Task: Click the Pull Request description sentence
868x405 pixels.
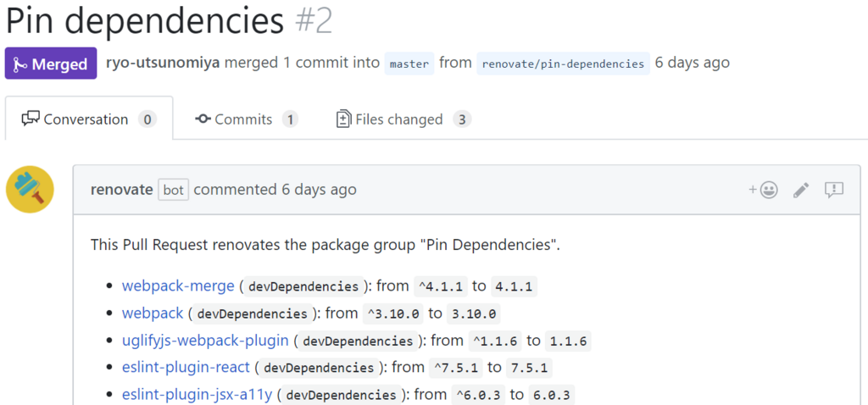Action: tap(325, 245)
